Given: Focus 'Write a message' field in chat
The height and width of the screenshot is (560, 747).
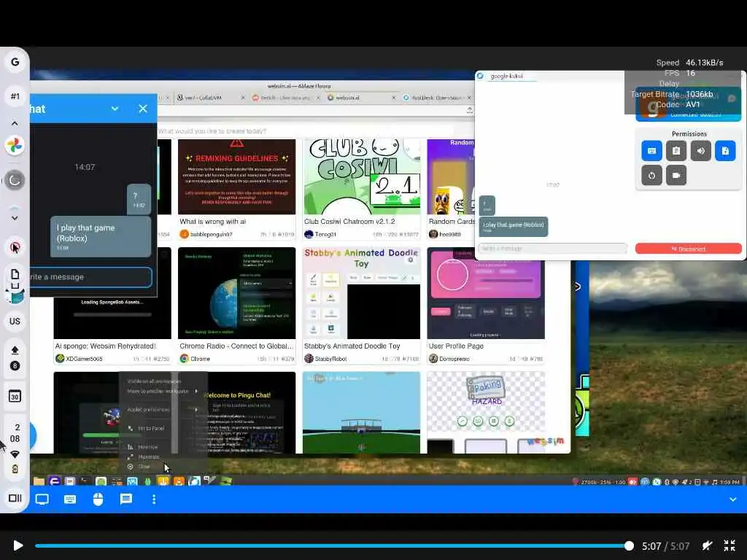Looking at the screenshot, I should (90, 277).
